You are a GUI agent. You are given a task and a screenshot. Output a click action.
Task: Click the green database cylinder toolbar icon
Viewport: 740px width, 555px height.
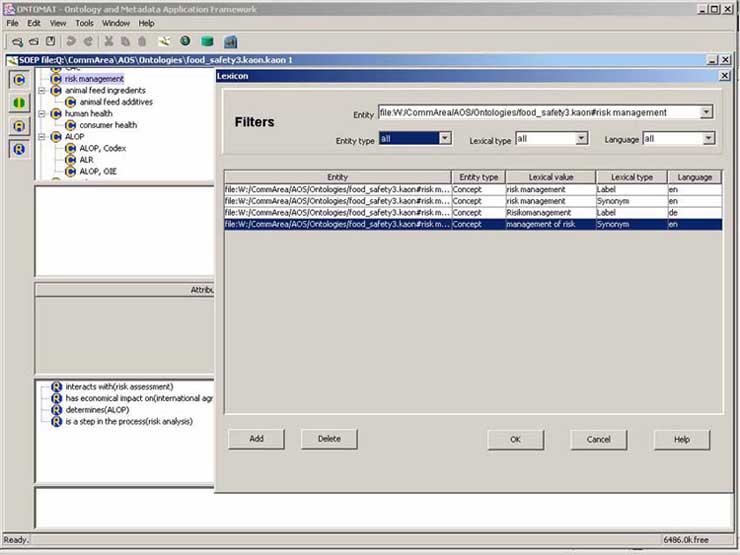pyautogui.click(x=207, y=42)
